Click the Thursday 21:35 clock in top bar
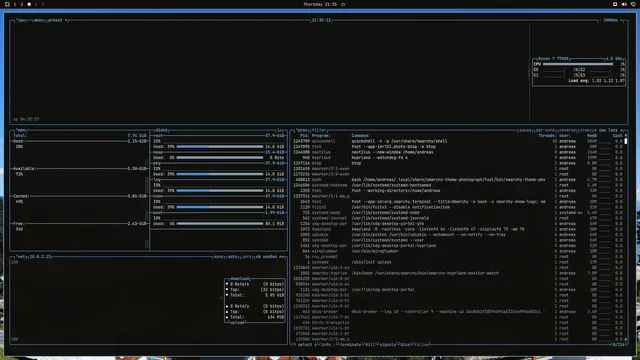This screenshot has width=640, height=360. 320,4
